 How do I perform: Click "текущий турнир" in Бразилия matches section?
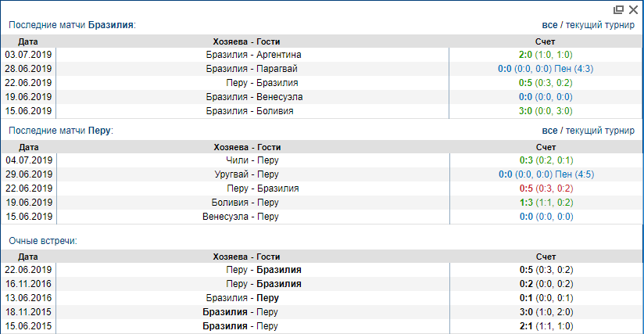coord(599,25)
